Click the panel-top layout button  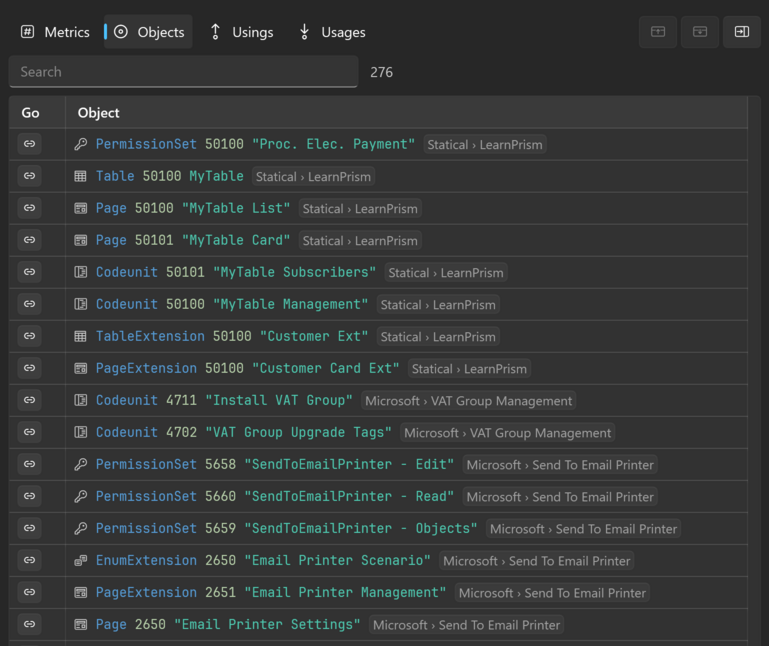click(658, 32)
